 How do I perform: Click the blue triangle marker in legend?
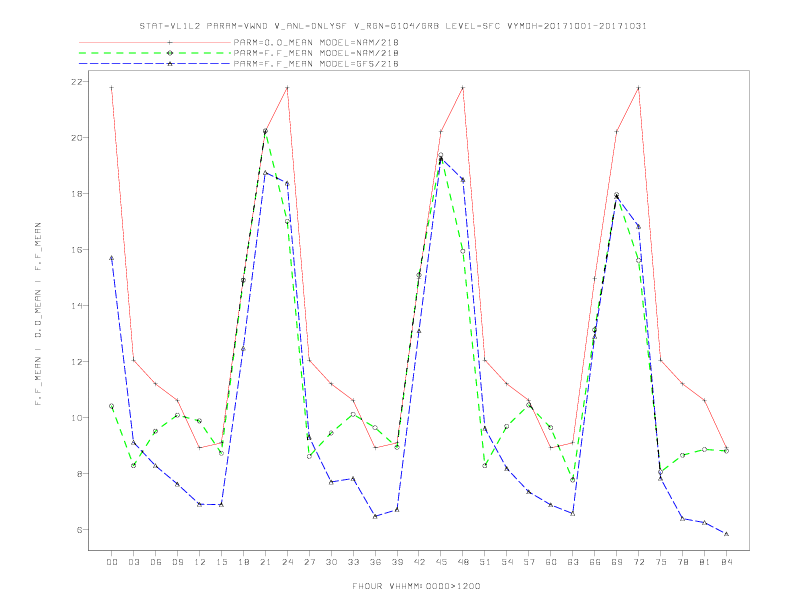[x=170, y=64]
